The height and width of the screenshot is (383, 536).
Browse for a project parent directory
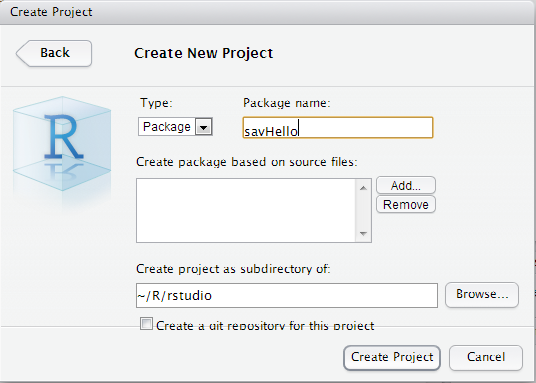[482, 294]
